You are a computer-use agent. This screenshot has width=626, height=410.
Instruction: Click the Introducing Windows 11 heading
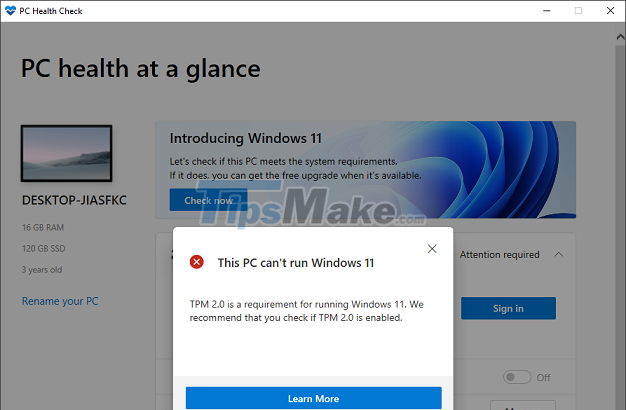click(x=246, y=138)
